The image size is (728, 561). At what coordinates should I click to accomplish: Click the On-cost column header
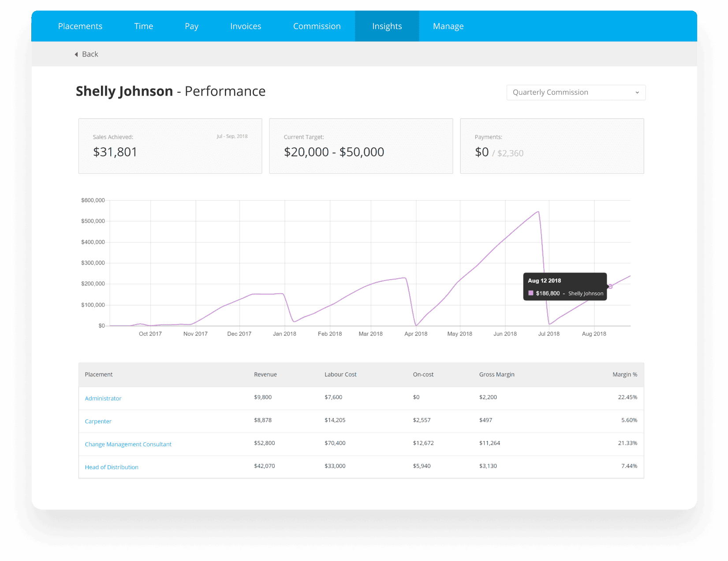[423, 374]
